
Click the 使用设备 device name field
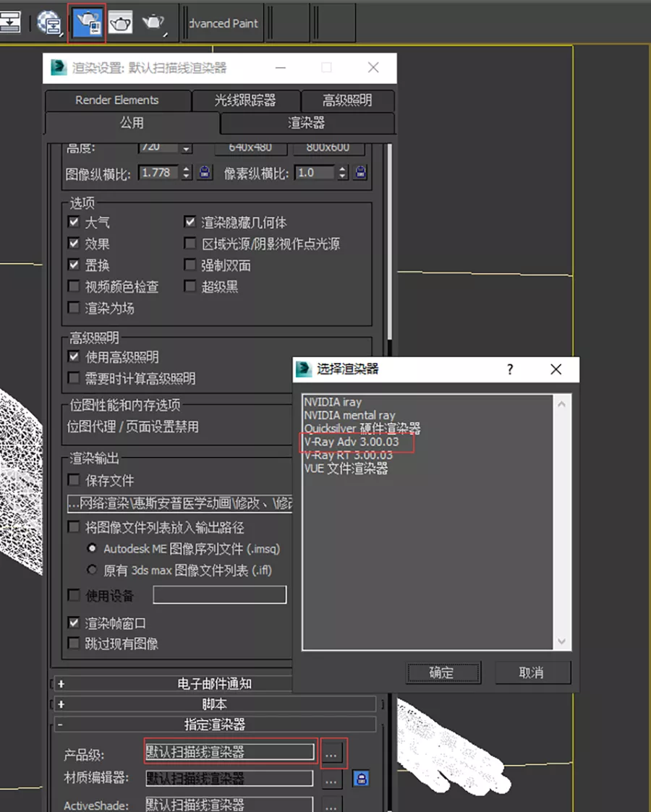tap(220, 594)
